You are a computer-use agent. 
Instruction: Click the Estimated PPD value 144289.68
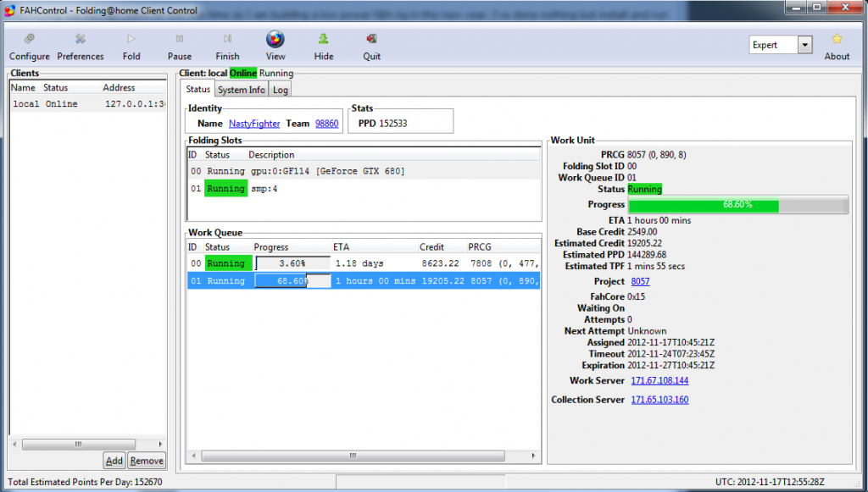[647, 255]
